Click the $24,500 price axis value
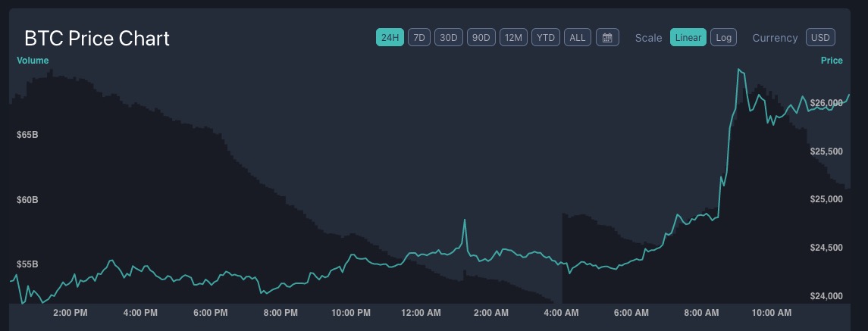This screenshot has width=868, height=331. [826, 248]
